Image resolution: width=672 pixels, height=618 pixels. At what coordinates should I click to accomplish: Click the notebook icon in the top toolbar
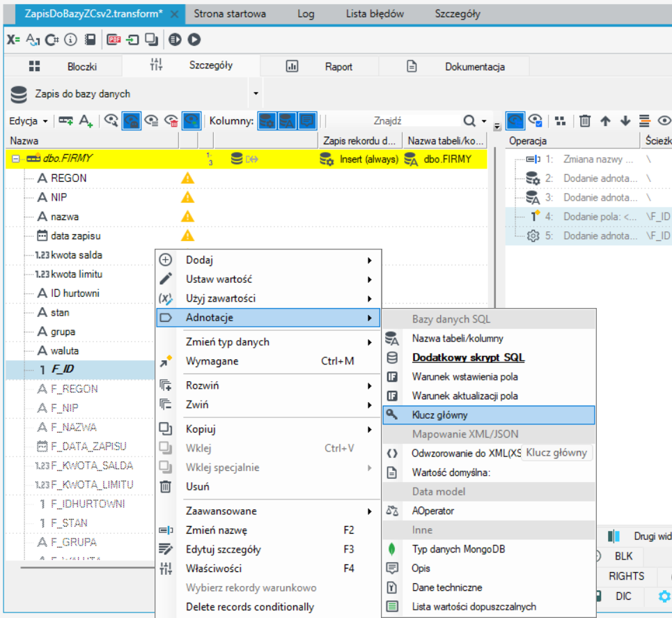(x=90, y=40)
